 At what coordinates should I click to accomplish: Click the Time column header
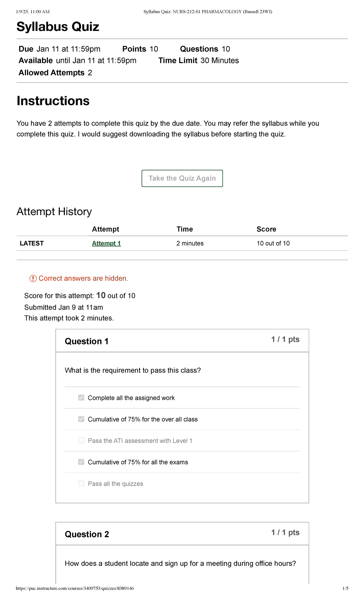click(x=184, y=229)
